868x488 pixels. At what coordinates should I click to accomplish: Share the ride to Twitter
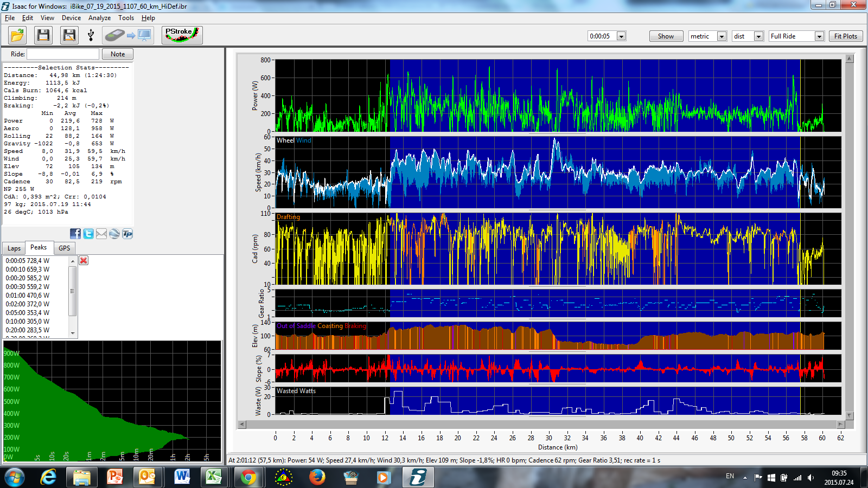(88, 234)
